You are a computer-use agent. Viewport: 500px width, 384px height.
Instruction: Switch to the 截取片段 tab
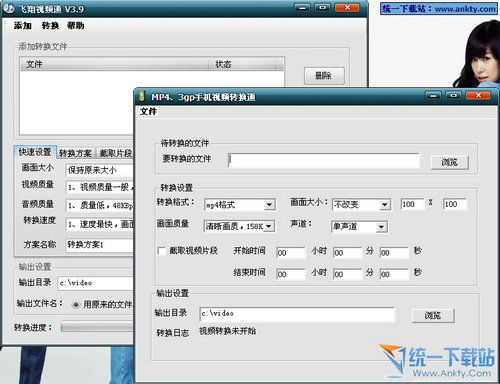point(115,153)
